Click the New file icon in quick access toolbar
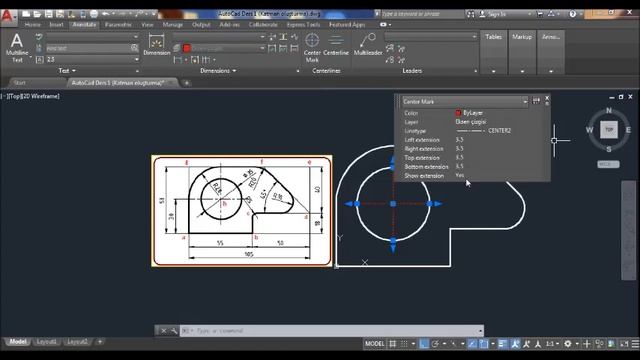This screenshot has height=360, width=640. pos(26,14)
